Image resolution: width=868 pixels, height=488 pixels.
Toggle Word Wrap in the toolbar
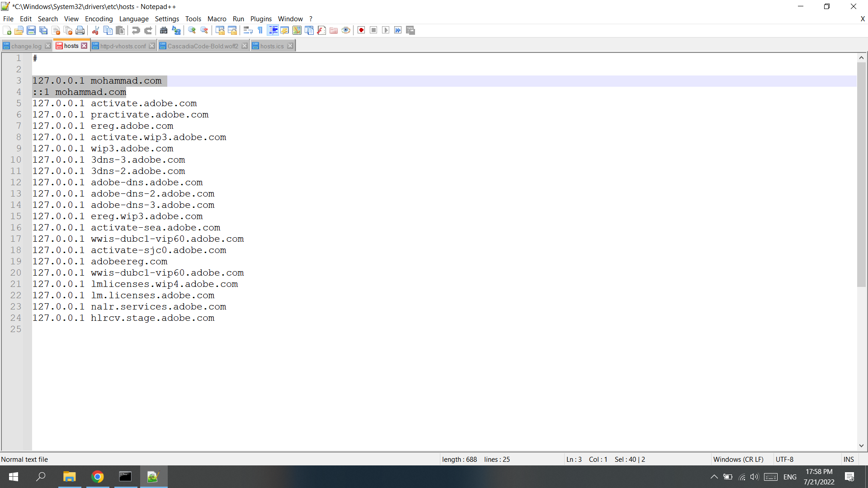[x=248, y=30]
